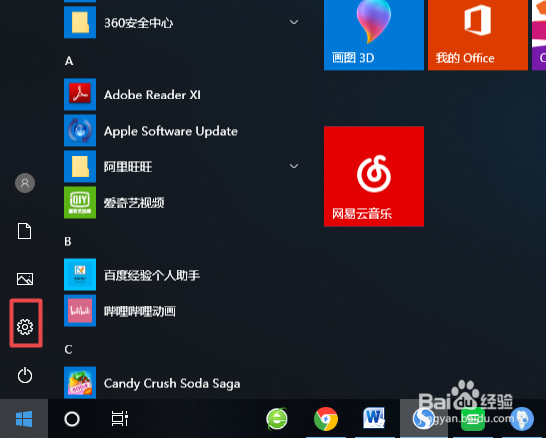The height and width of the screenshot is (438, 546).
Task: Select the Apple Software Update label
Action: point(171,132)
